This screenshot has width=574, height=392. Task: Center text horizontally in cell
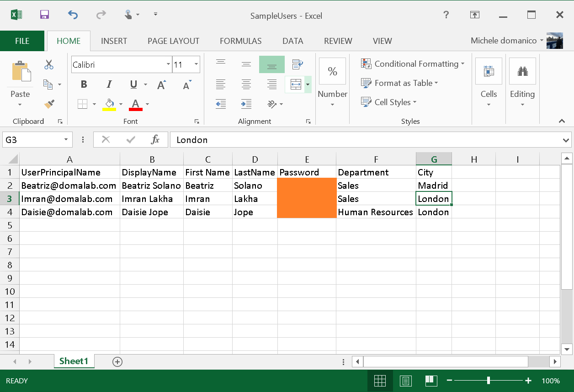(246, 85)
